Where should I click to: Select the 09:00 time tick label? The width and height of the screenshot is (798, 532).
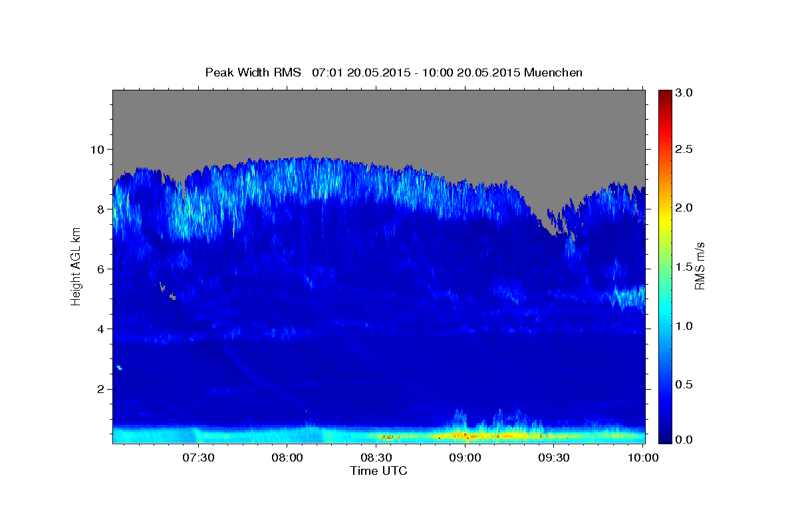(465, 458)
